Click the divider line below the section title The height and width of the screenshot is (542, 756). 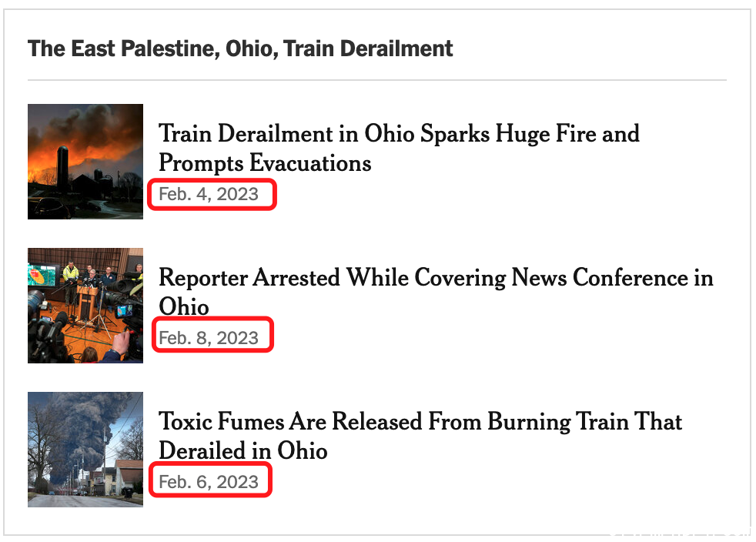(377, 80)
